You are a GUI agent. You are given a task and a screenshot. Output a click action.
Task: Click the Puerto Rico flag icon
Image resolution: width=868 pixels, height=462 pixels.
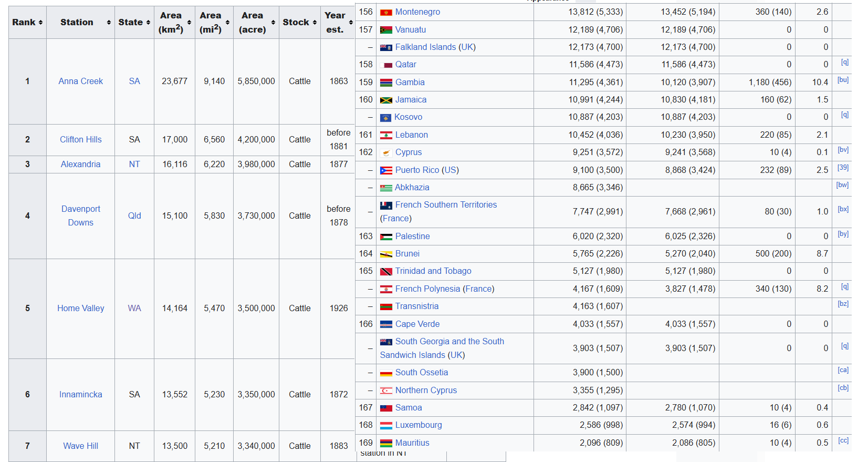click(386, 170)
